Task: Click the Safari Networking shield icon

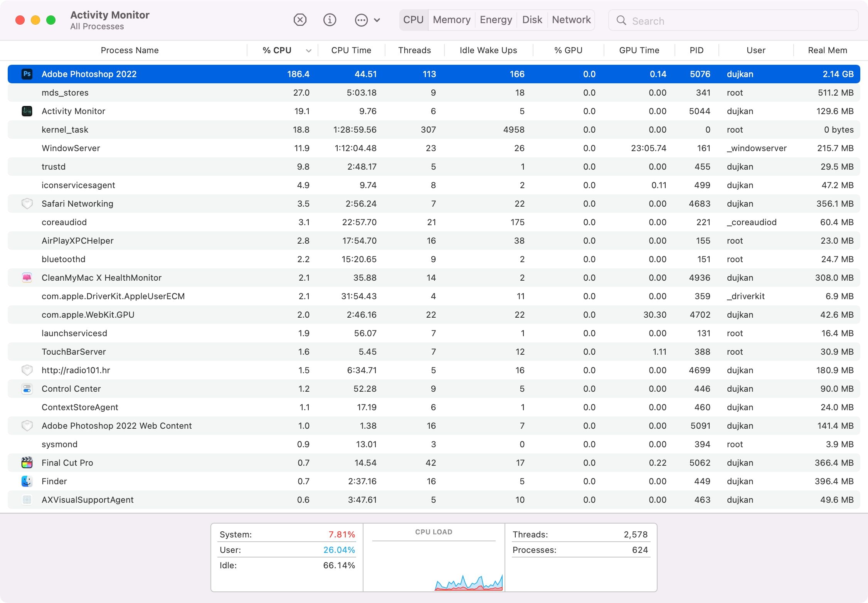Action: click(x=27, y=204)
